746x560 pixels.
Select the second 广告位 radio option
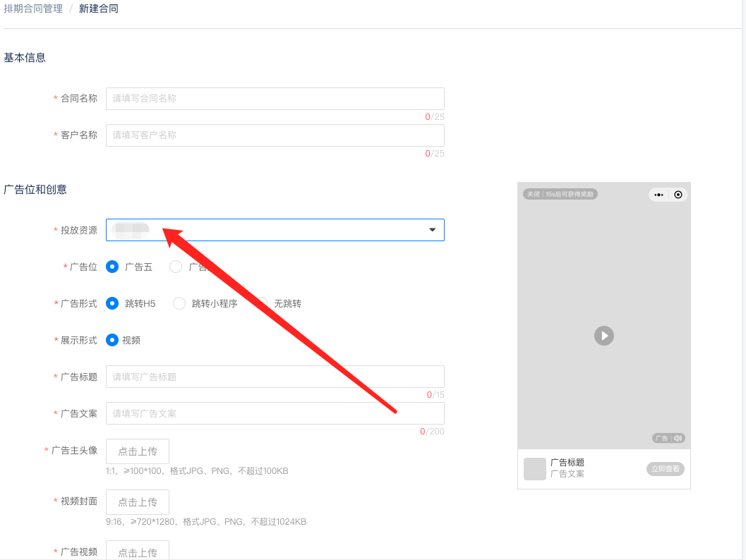pos(176,267)
